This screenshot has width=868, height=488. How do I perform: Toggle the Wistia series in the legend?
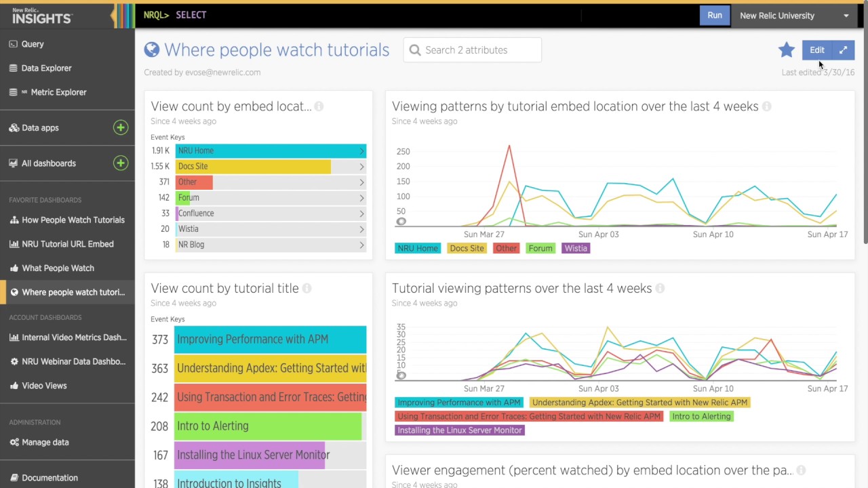[x=575, y=248]
